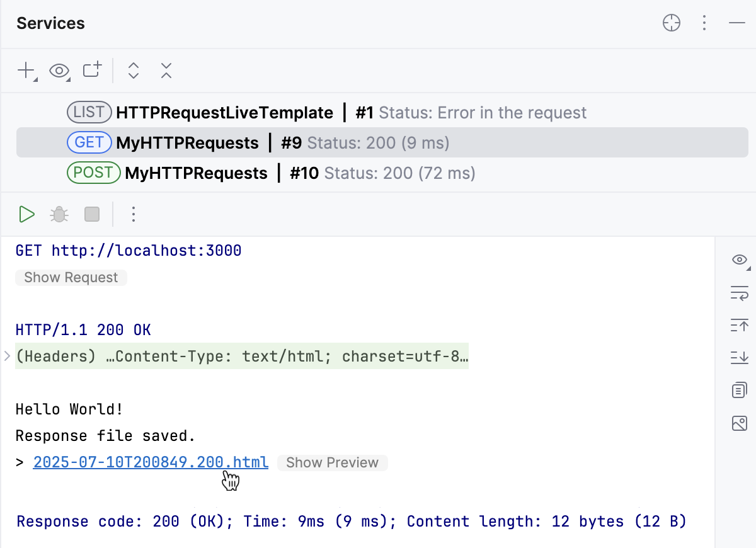This screenshot has height=548, width=756.
Task: Collapse all services in the tree
Action: 166,71
